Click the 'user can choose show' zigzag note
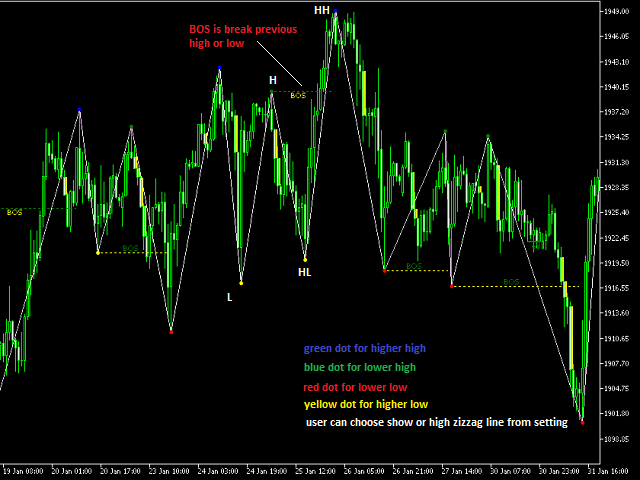 point(437,422)
